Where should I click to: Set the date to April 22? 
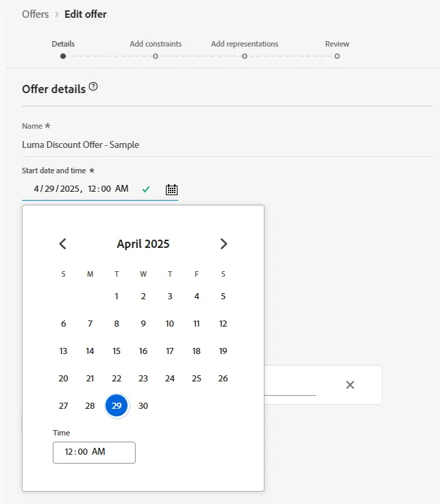pyautogui.click(x=117, y=378)
